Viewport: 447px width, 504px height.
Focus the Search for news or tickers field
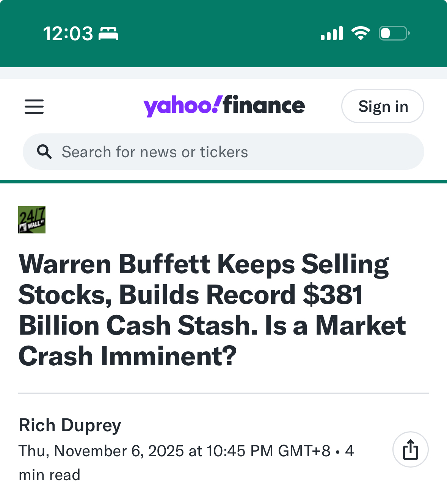(227, 152)
